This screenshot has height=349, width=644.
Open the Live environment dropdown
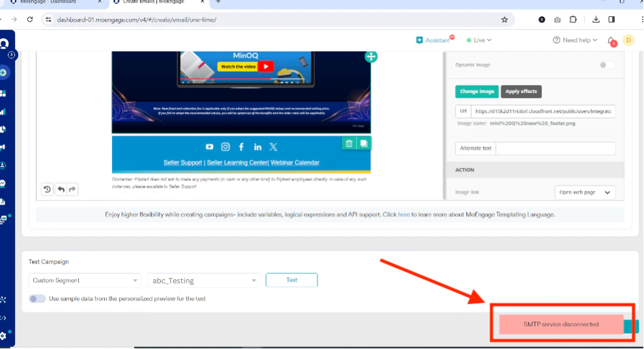tap(479, 40)
